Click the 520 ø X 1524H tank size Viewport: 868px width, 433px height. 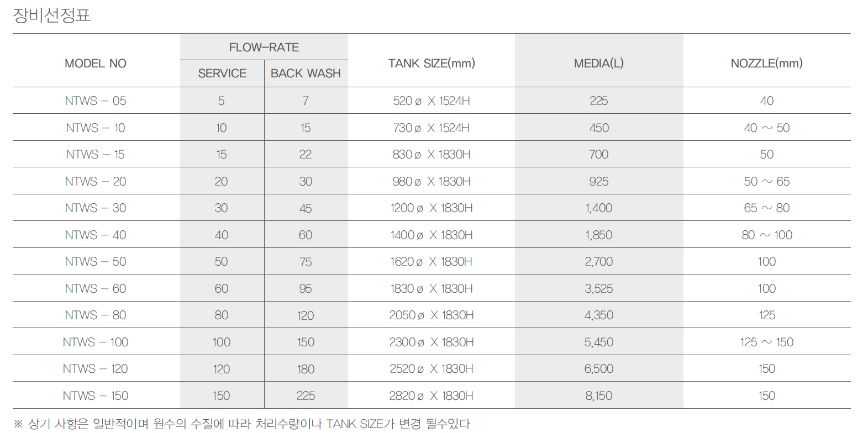(432, 101)
